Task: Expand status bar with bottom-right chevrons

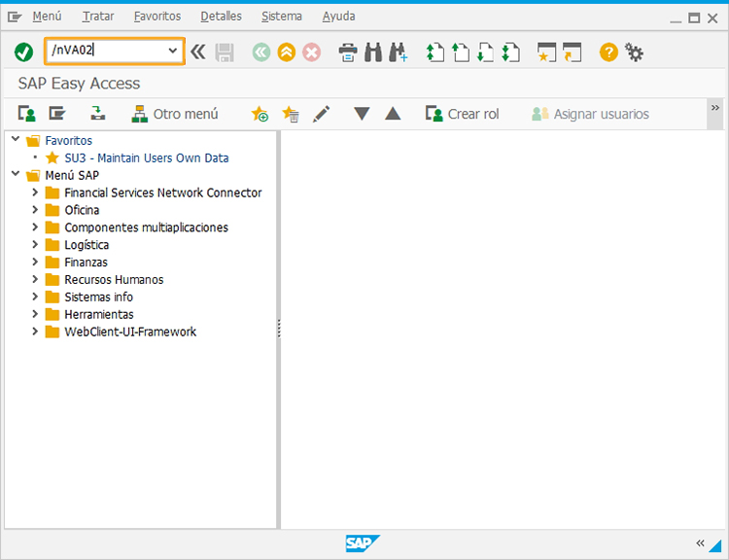Action: (x=700, y=542)
